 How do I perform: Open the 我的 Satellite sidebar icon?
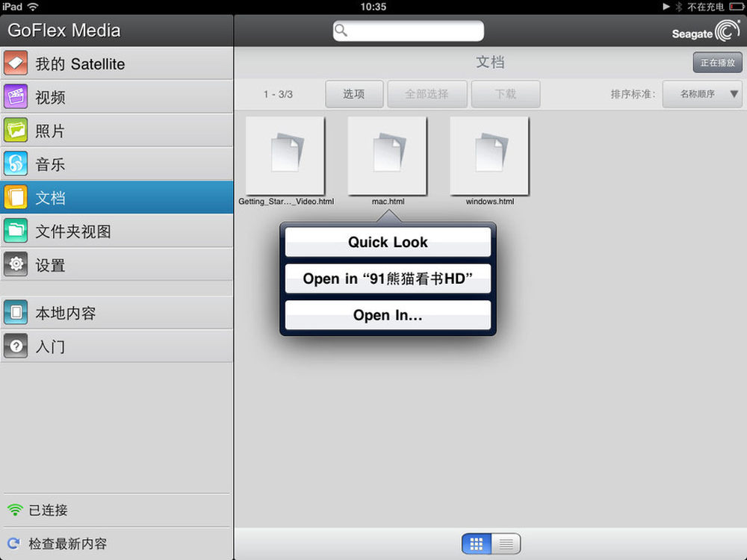(x=16, y=63)
